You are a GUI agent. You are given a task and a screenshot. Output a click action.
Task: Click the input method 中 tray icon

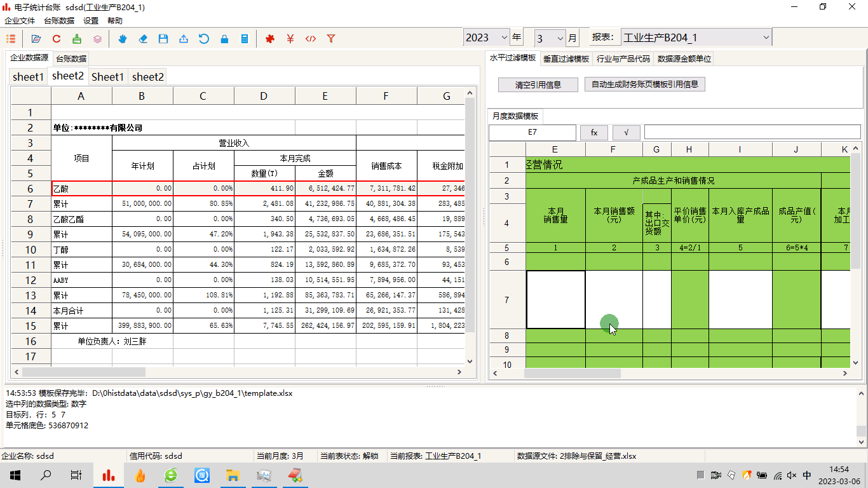click(807, 475)
